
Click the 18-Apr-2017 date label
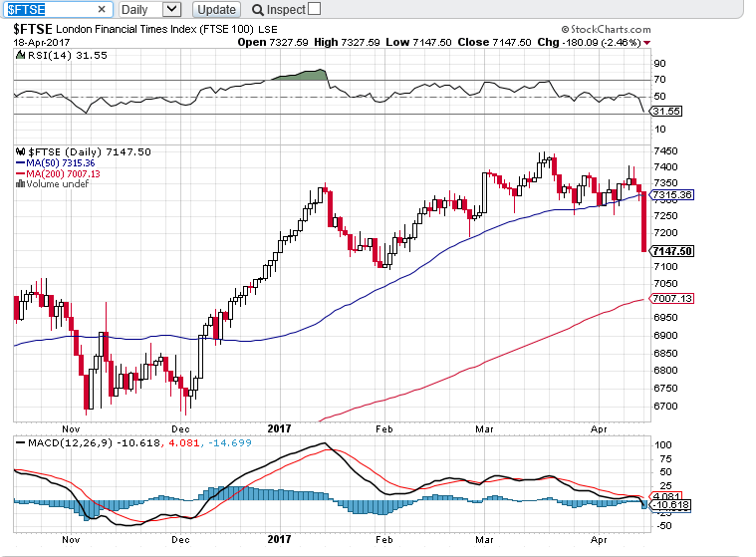tap(42, 43)
